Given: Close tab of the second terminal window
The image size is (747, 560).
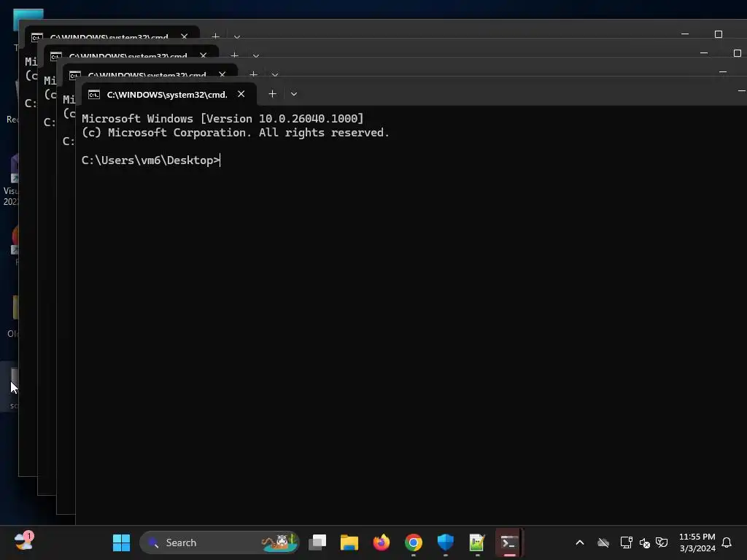Looking at the screenshot, I should [x=222, y=74].
